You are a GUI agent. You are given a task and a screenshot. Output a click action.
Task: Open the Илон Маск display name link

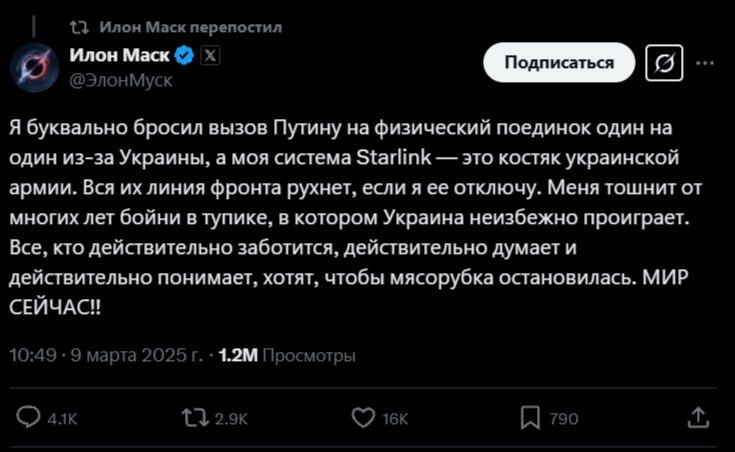tap(119, 55)
